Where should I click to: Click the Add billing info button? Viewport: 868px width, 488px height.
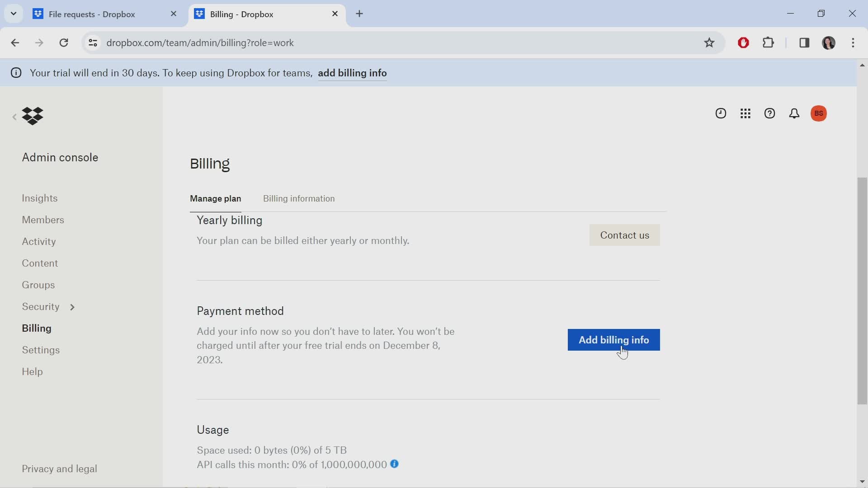[613, 339]
